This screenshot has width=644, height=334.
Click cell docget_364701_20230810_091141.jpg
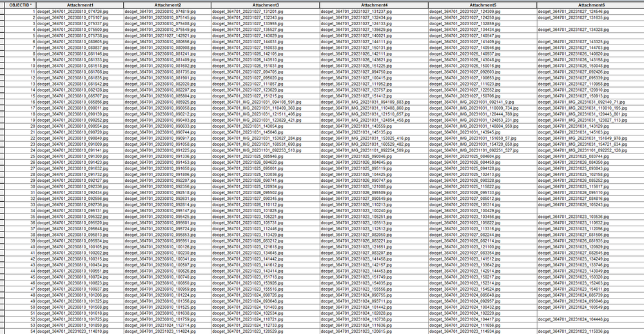coord(80,150)
